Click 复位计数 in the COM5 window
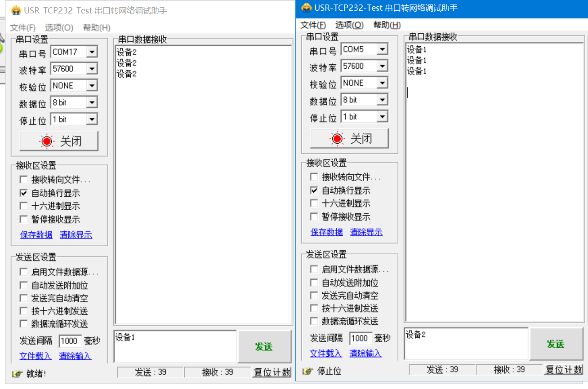Image resolution: width=588 pixels, height=389 pixels. tap(564, 370)
